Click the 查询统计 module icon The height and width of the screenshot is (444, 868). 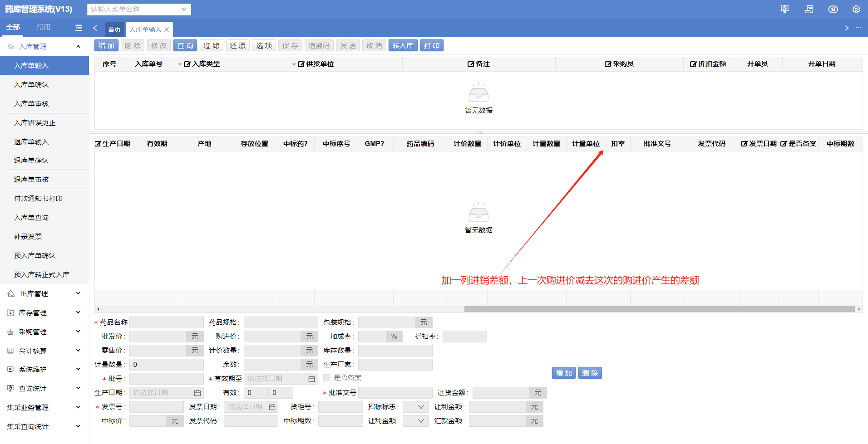coord(11,389)
